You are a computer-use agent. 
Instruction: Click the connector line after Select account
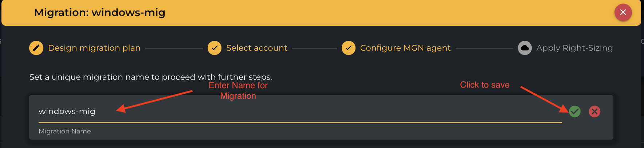pos(314,48)
